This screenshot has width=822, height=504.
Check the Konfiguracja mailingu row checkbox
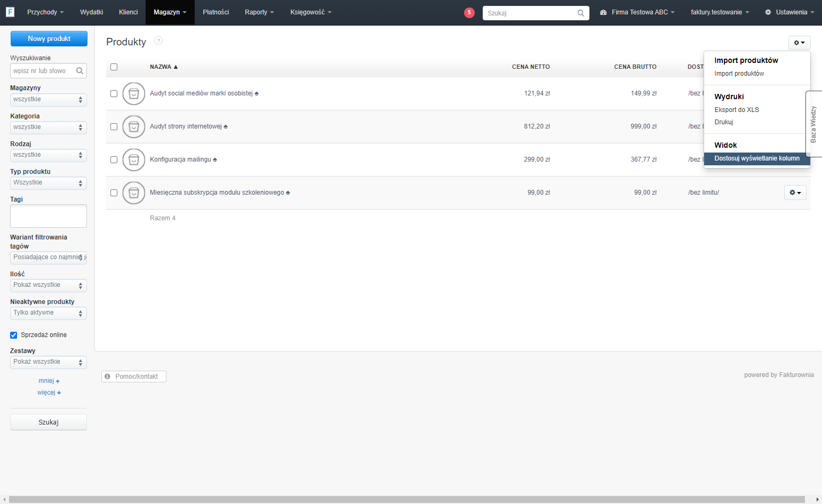[x=114, y=160]
